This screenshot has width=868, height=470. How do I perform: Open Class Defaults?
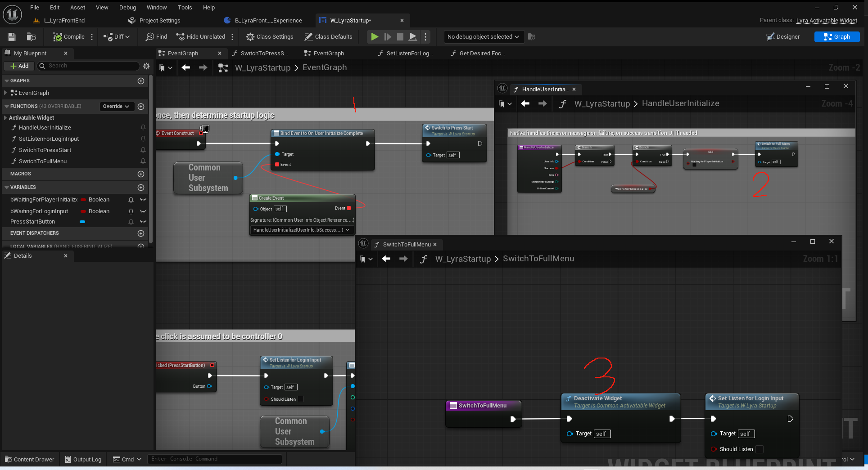click(x=328, y=37)
